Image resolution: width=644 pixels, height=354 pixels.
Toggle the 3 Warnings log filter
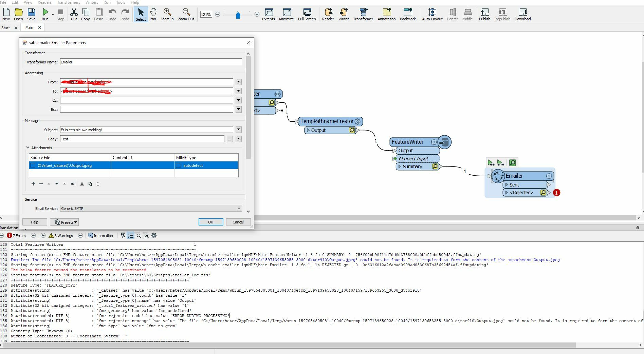click(x=61, y=235)
